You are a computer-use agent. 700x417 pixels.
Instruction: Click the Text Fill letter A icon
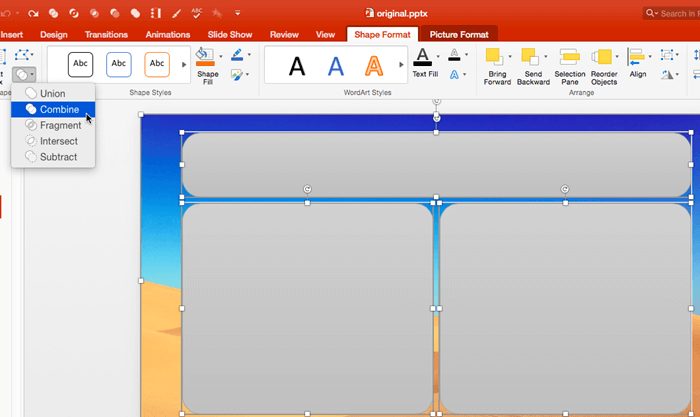click(x=423, y=57)
